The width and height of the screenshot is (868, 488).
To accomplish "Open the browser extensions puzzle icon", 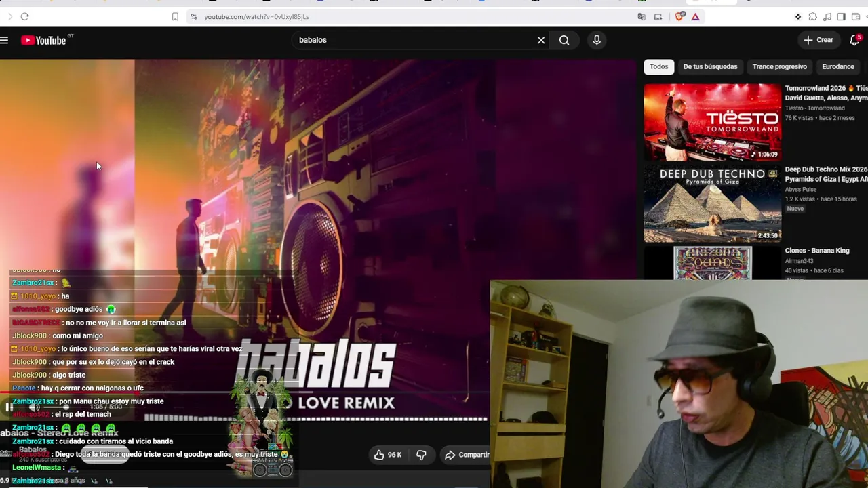I will tap(812, 16).
